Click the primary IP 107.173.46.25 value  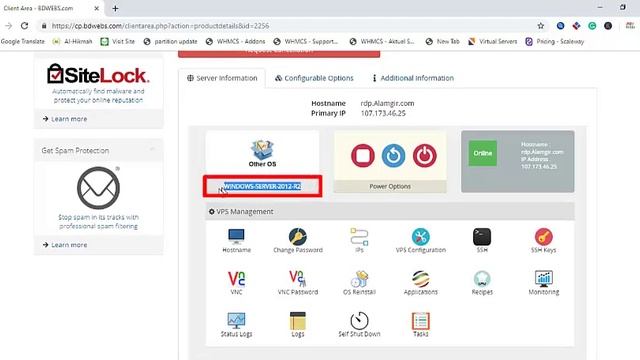tap(383, 113)
